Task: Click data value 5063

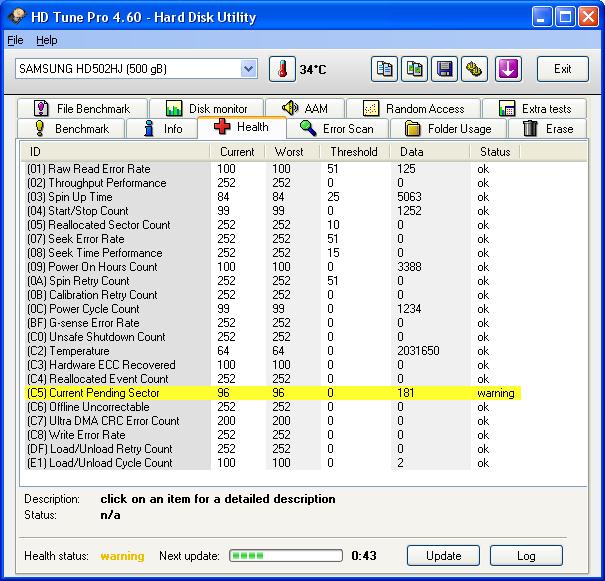Action: coord(409,197)
